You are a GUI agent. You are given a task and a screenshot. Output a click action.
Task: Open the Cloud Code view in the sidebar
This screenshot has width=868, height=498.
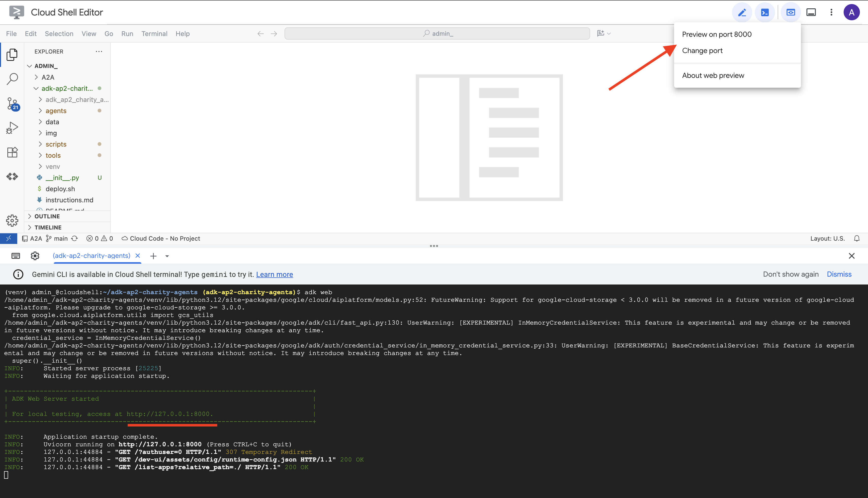pyautogui.click(x=12, y=176)
